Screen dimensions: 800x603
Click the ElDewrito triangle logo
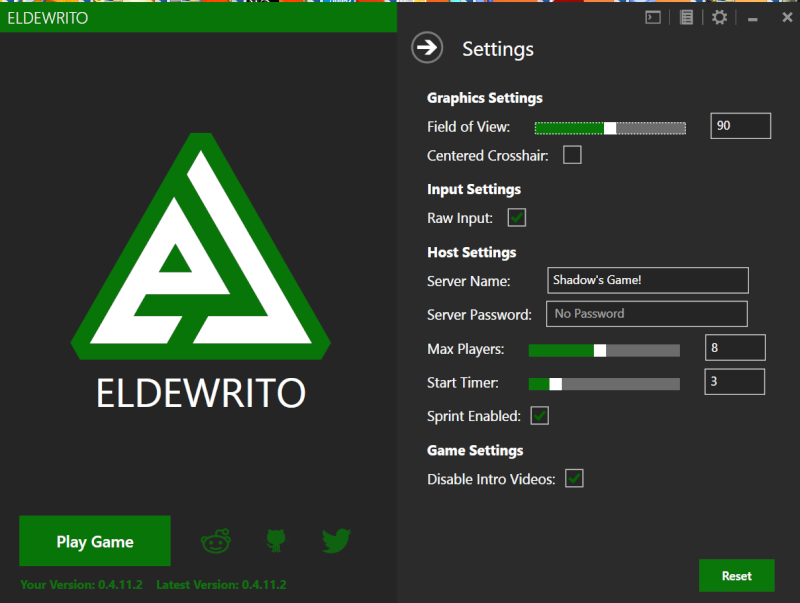201,246
